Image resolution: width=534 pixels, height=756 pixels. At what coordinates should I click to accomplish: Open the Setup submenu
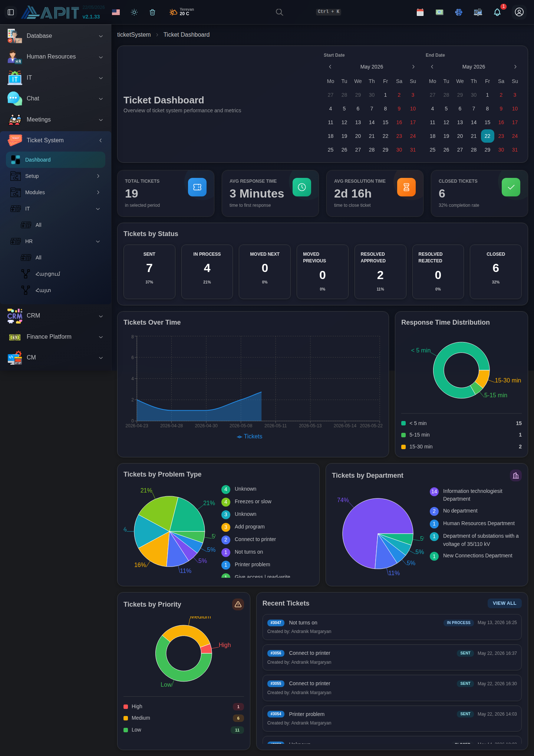point(56,176)
